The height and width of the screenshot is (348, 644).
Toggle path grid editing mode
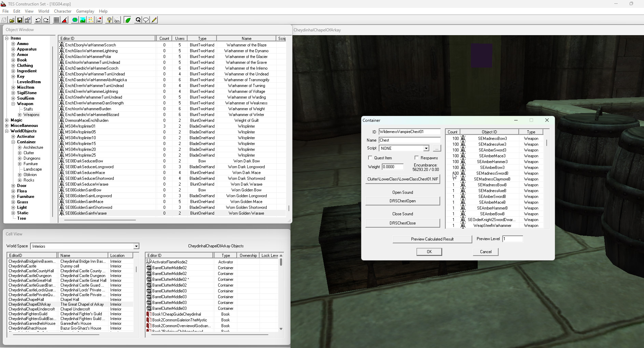[91, 20]
